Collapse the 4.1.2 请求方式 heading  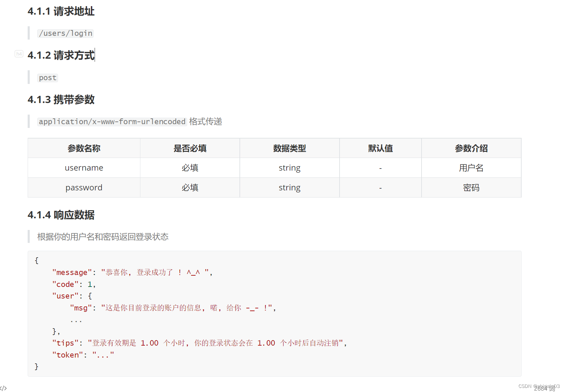(x=61, y=55)
